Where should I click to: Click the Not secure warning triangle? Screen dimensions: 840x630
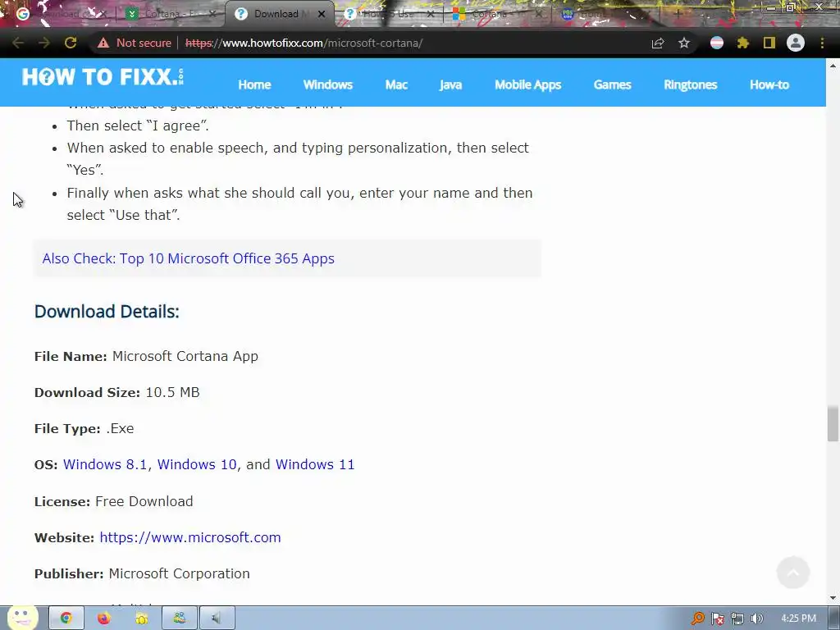click(x=103, y=43)
